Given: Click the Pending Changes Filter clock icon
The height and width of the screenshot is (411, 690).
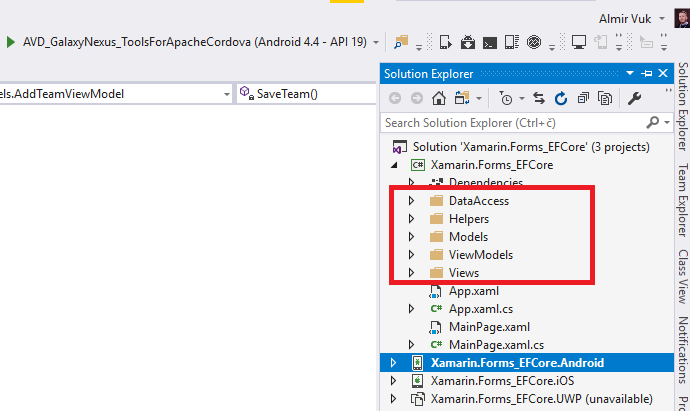Looking at the screenshot, I should (x=506, y=98).
